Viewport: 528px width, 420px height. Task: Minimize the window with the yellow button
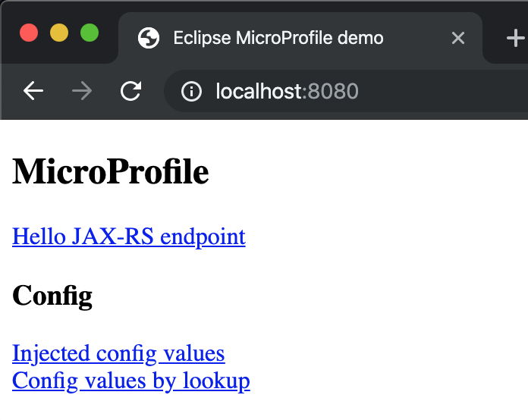59,33
